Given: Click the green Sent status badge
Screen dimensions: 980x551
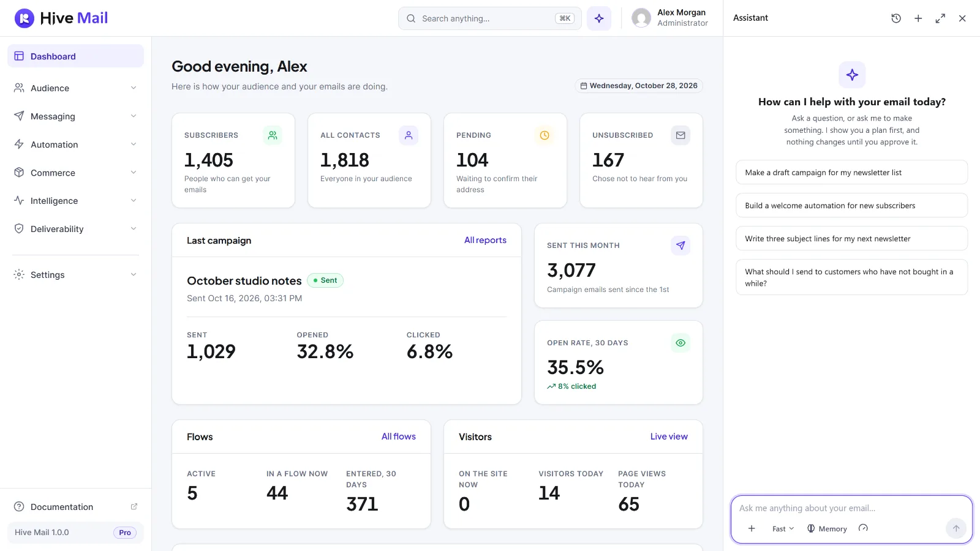Looking at the screenshot, I should pos(325,280).
